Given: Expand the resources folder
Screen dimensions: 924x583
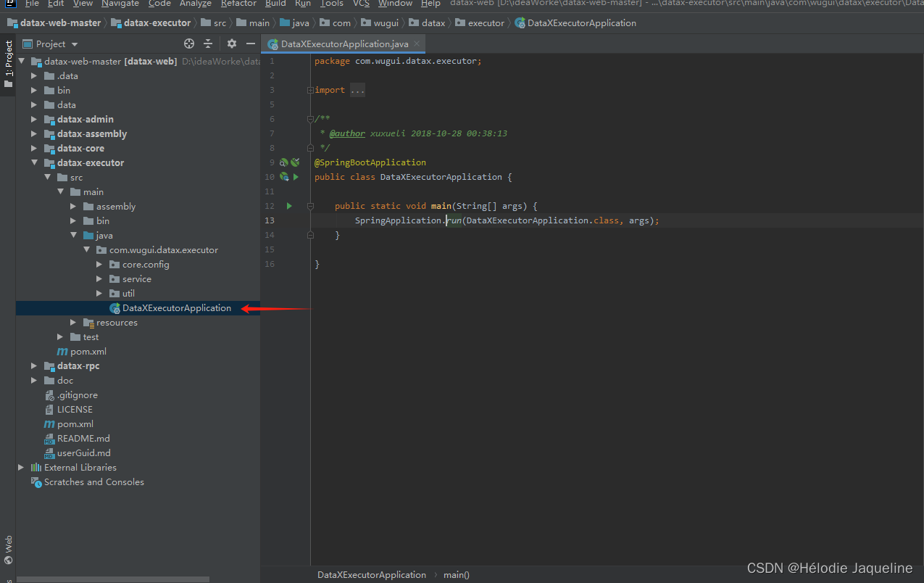Looking at the screenshot, I should (x=73, y=323).
